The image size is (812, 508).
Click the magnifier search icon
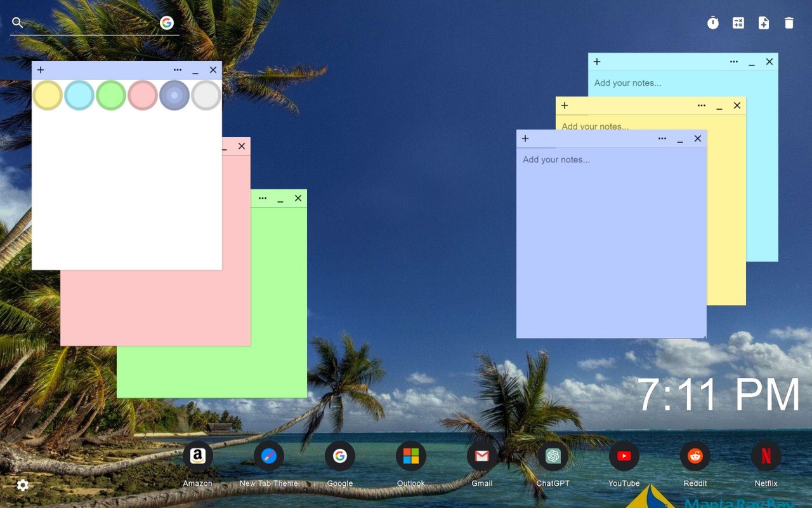pos(18,23)
